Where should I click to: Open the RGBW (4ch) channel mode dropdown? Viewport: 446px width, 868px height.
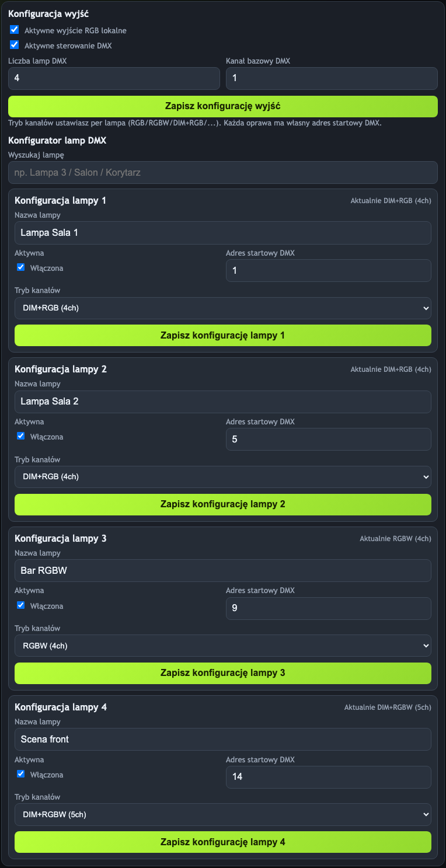click(223, 646)
